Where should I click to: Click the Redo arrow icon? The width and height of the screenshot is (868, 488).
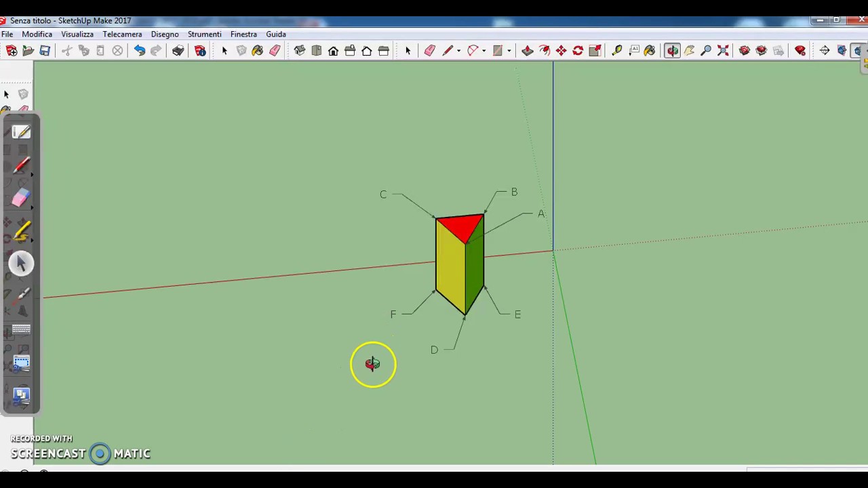pos(156,51)
